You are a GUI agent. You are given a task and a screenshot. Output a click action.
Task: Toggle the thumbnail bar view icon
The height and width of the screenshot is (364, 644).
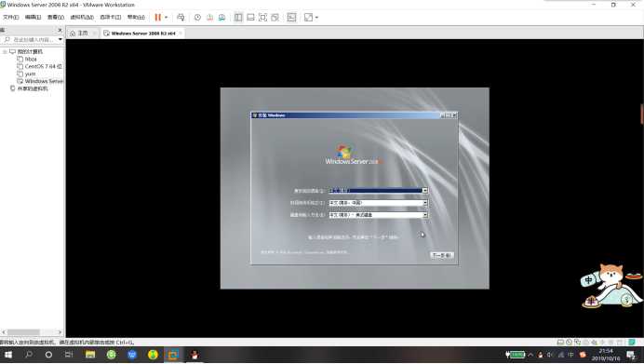pyautogui.click(x=250, y=18)
